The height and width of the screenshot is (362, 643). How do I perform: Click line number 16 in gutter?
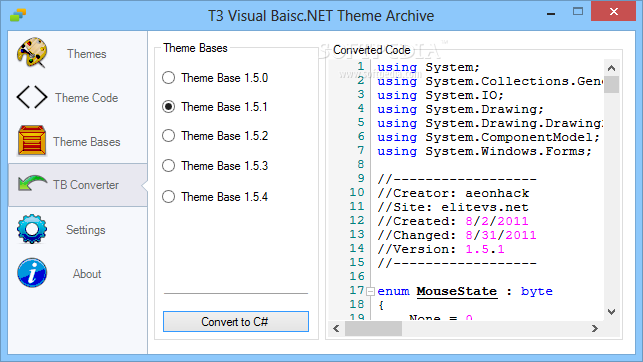click(x=357, y=276)
